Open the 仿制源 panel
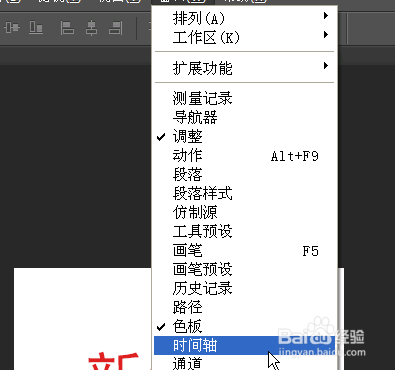The width and height of the screenshot is (395, 370). (x=244, y=212)
